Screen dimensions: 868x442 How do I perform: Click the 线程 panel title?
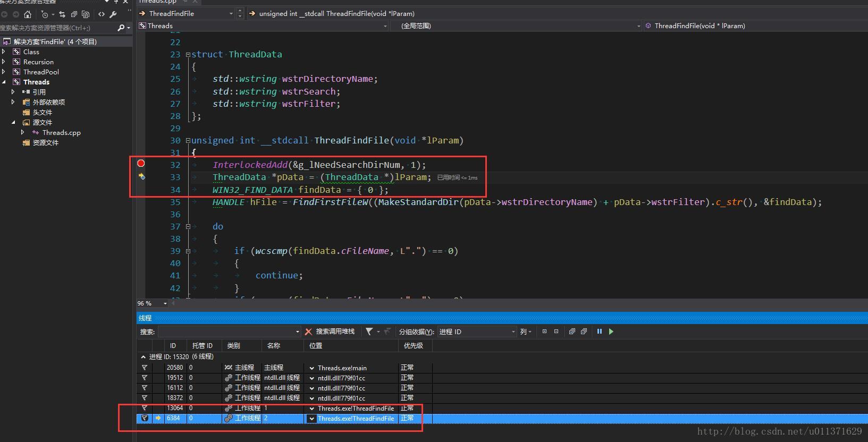(x=145, y=318)
